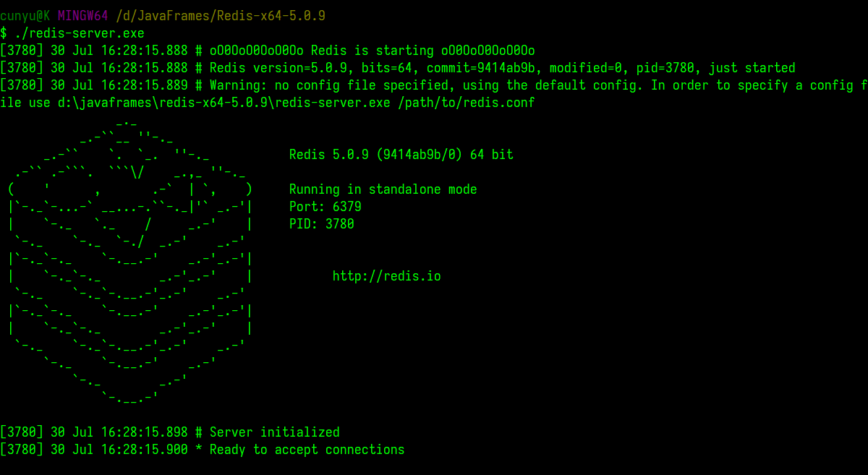The width and height of the screenshot is (868, 475).
Task: Click the MINGW64 label in the prompt
Action: point(82,16)
